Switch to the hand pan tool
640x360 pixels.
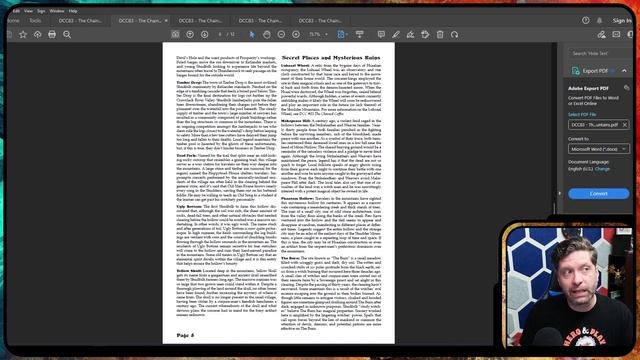click(267, 35)
